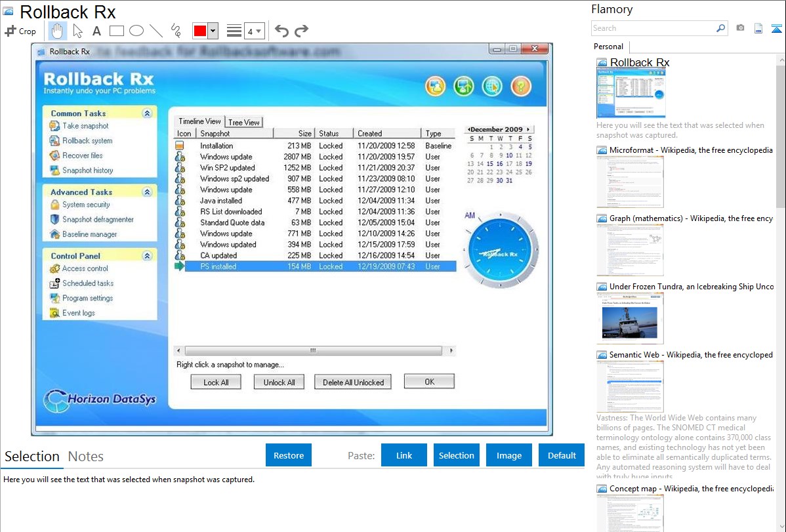Click the Paste Default button
786x532 pixels.
click(562, 455)
